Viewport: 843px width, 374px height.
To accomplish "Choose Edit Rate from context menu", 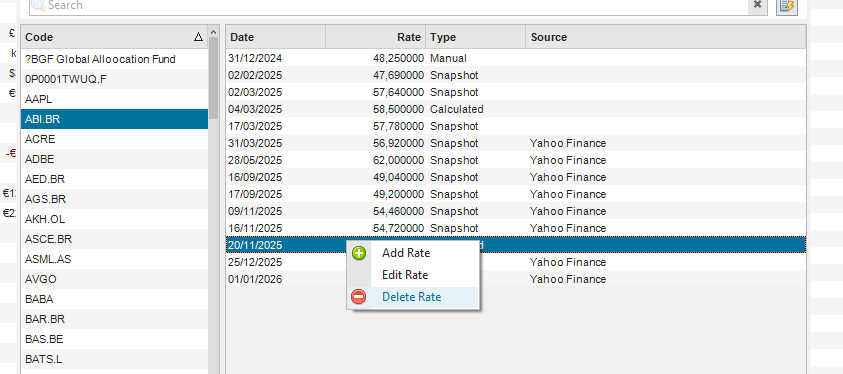I will pyautogui.click(x=412, y=275).
